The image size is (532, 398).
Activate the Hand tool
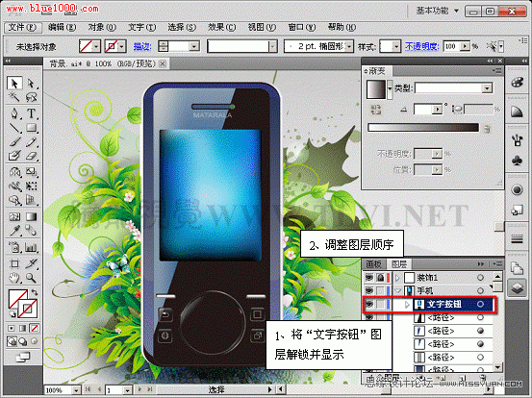click(x=14, y=278)
